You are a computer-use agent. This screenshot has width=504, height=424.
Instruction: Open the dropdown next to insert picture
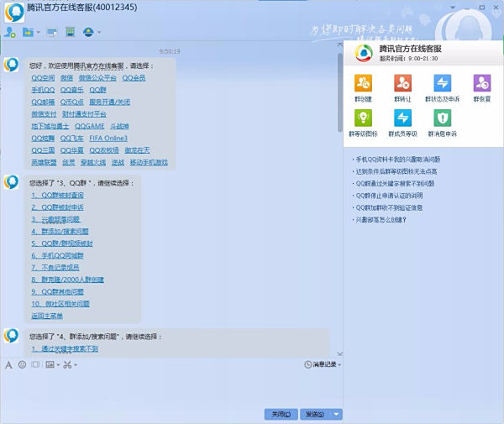pyautogui.click(x=58, y=365)
